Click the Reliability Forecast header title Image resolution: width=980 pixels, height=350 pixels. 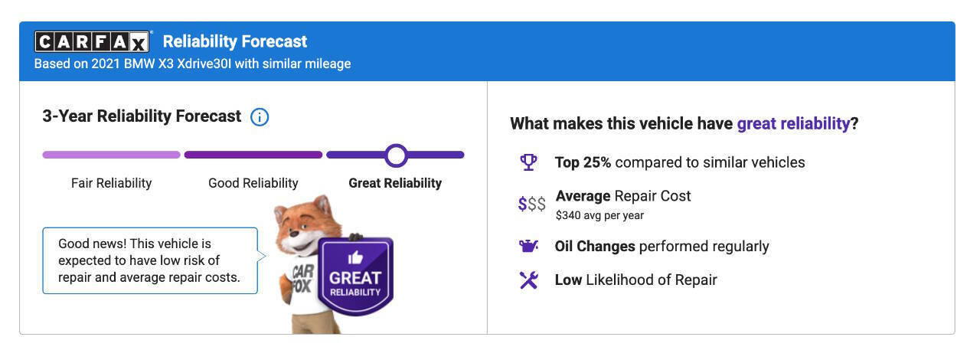click(235, 41)
